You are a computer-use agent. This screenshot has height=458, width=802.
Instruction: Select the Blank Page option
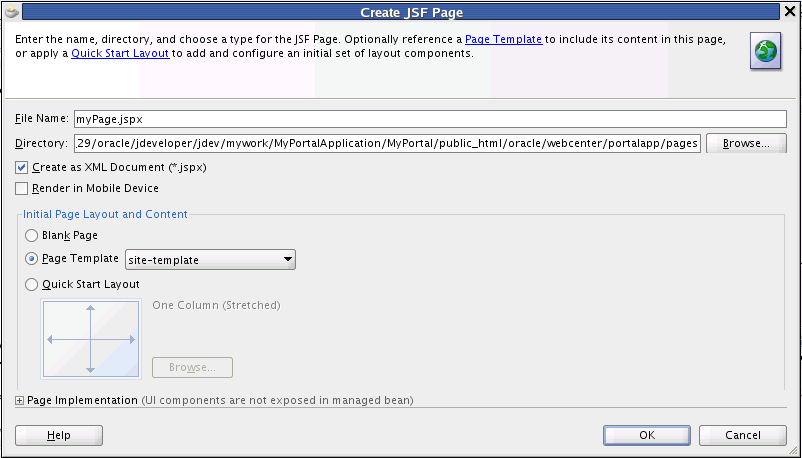[x=32, y=235]
